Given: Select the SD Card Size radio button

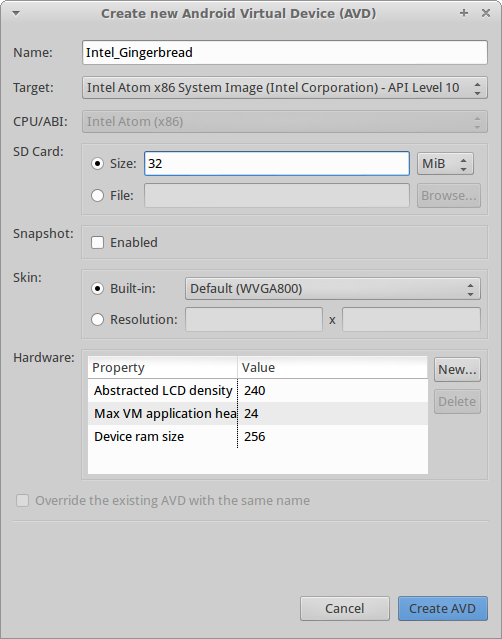Looking at the screenshot, I should point(97,164).
